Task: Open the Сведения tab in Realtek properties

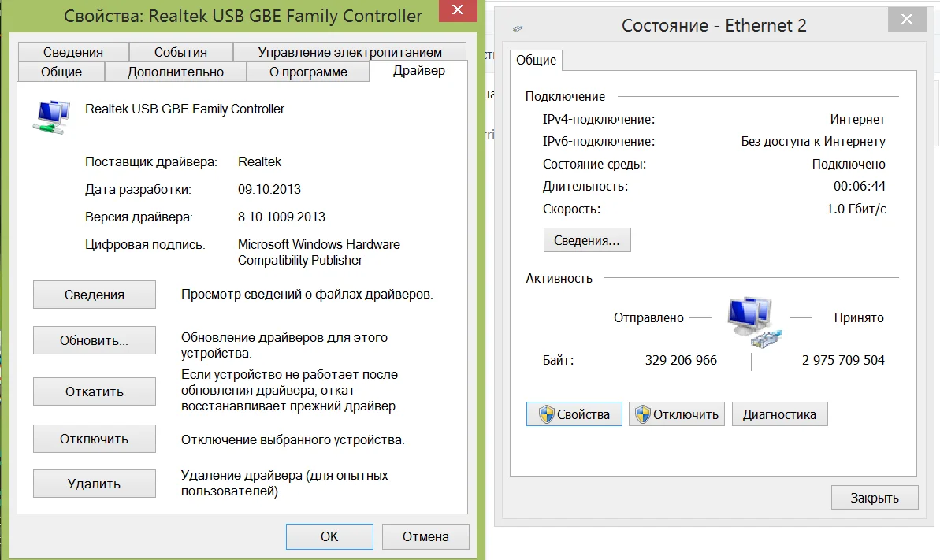Action: (x=73, y=52)
